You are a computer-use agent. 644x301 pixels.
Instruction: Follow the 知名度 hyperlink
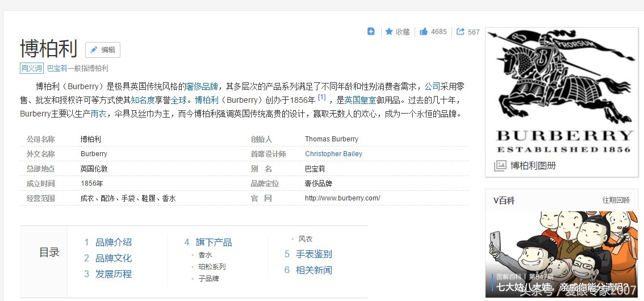143,100
